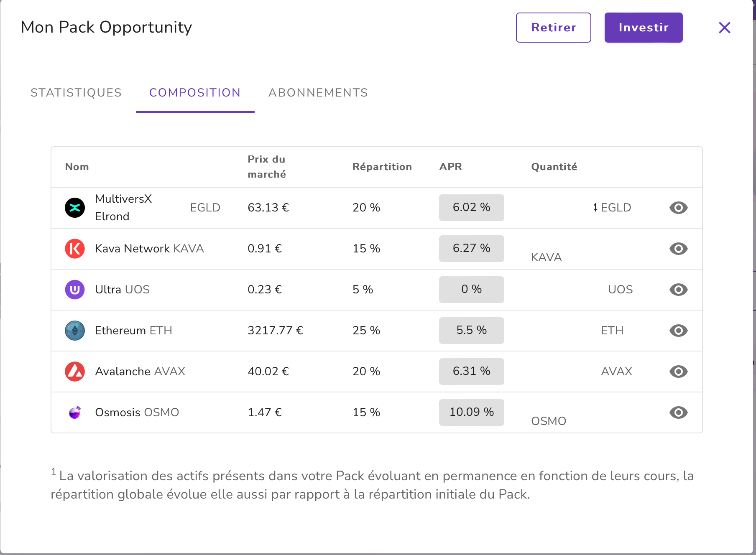This screenshot has width=756, height=555.
Task: Click the Avalanche AVAX red logo
Action: 75,372
